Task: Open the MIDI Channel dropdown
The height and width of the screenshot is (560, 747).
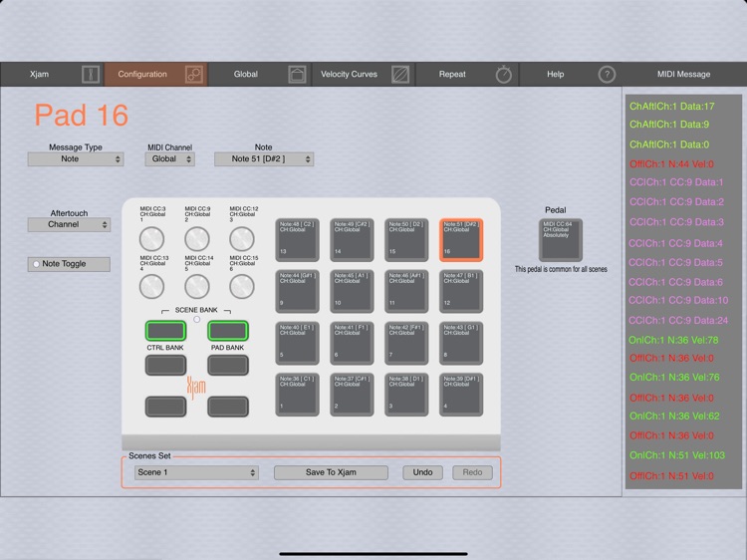Action: pyautogui.click(x=169, y=159)
